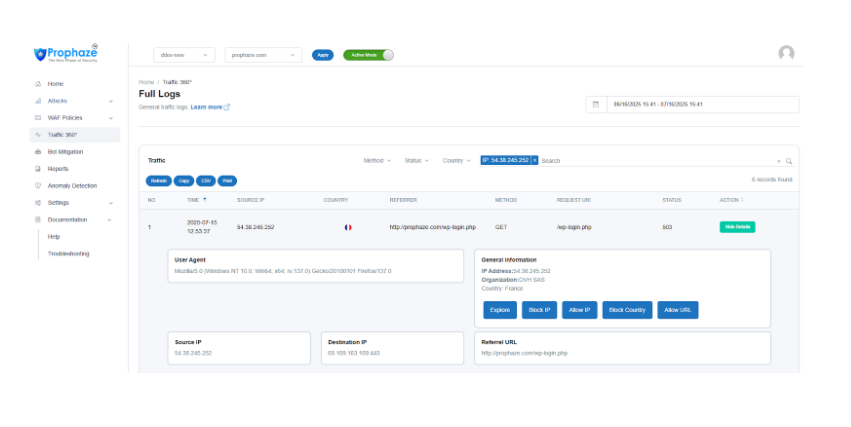This screenshot has height=427, width=851.
Task: Expand the Country filter dropdown
Action: (456, 160)
